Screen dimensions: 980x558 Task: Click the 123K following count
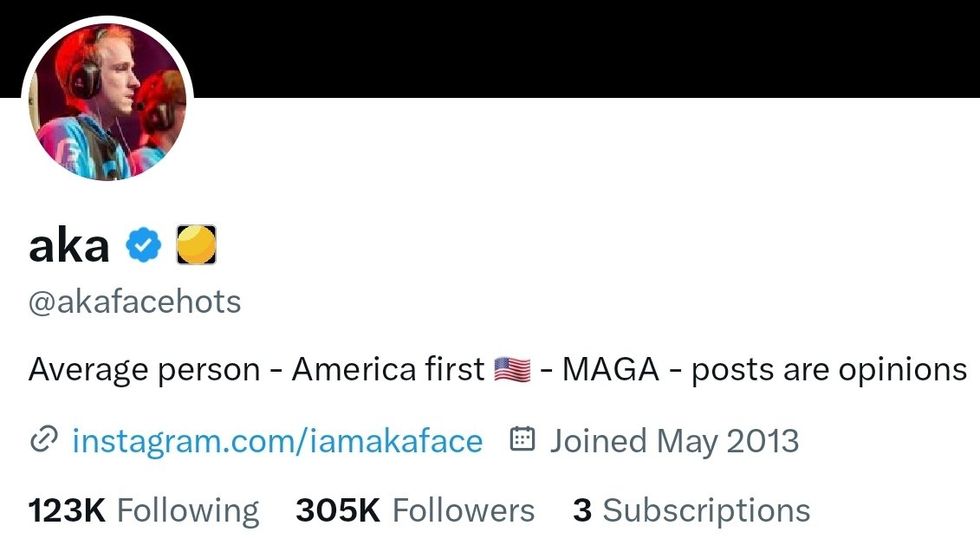tap(67, 511)
